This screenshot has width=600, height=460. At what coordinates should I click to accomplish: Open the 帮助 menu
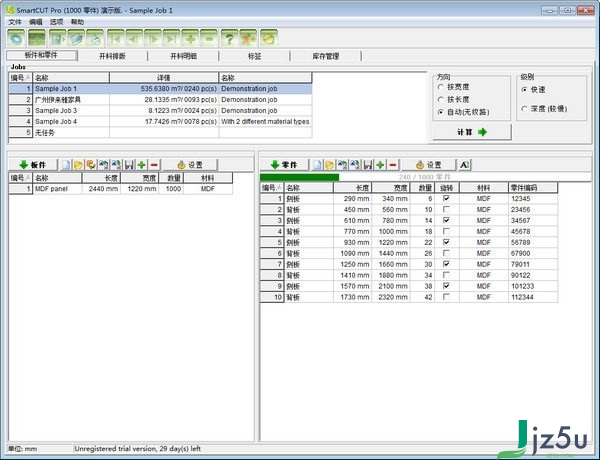(x=77, y=22)
